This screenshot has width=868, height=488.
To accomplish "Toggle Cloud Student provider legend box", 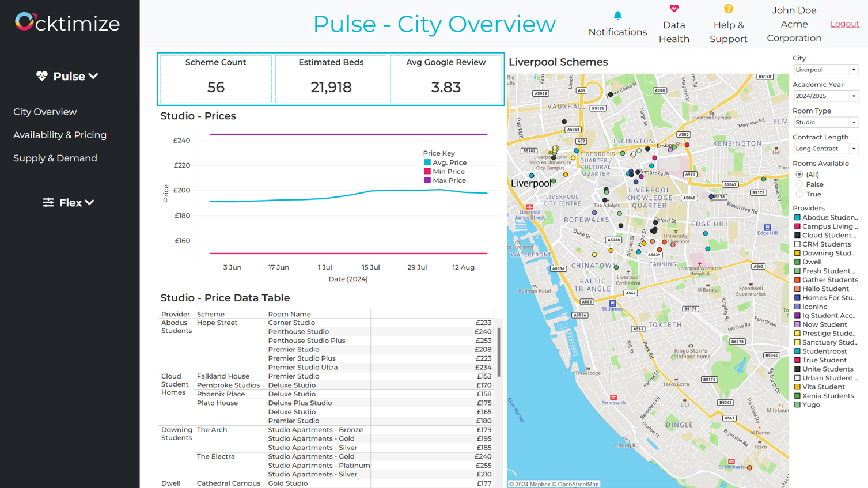I will click(x=797, y=235).
